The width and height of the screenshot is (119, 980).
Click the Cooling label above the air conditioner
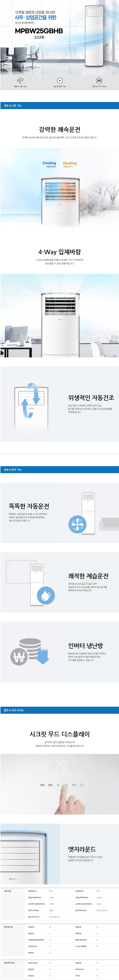click(49, 163)
